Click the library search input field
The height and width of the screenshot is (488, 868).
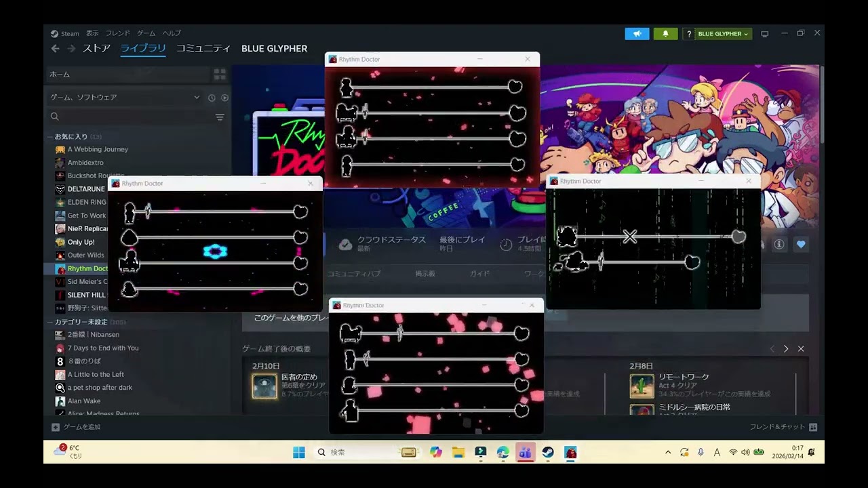pyautogui.click(x=136, y=117)
